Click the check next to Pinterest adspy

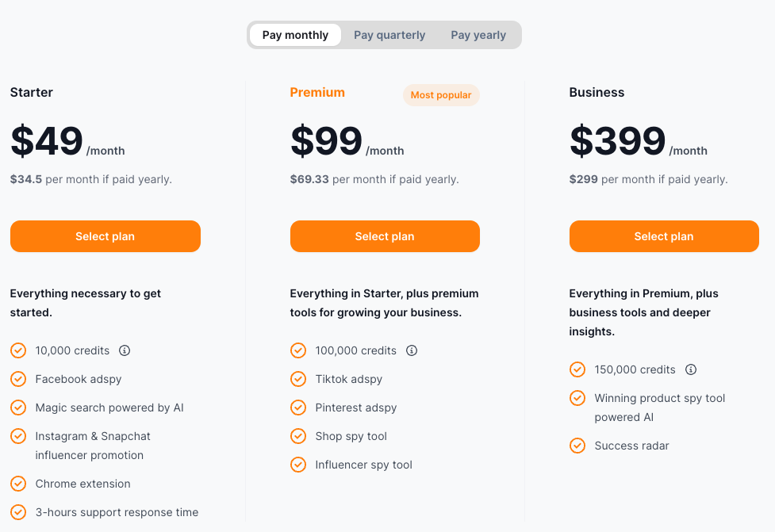point(298,408)
